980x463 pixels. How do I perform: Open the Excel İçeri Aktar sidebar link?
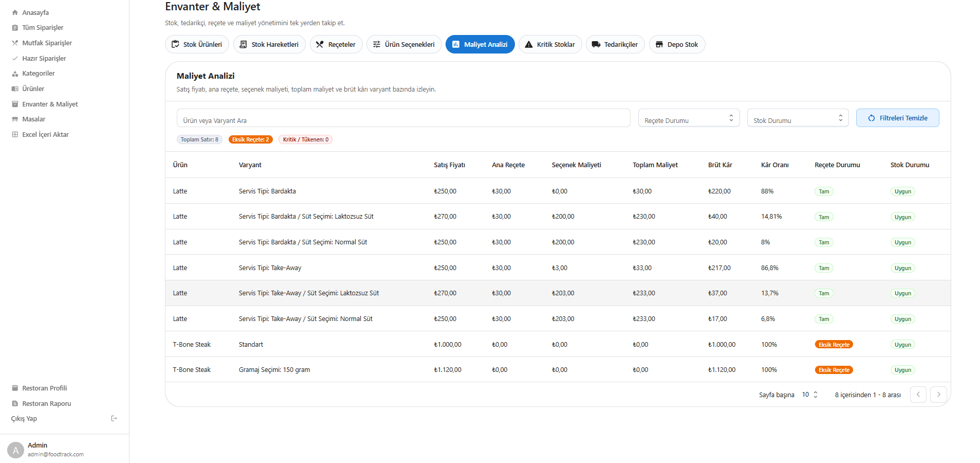click(x=46, y=134)
